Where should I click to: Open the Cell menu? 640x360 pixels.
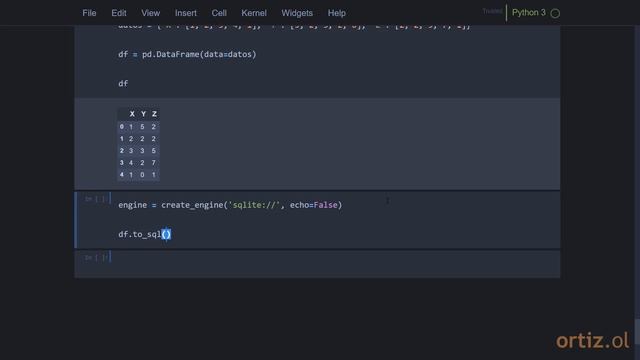pyautogui.click(x=219, y=13)
